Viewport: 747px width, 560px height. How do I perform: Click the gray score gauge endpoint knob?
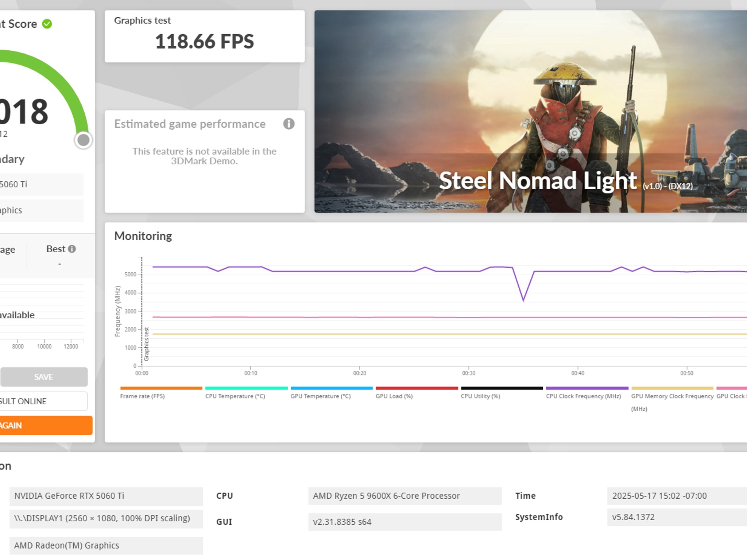click(84, 140)
